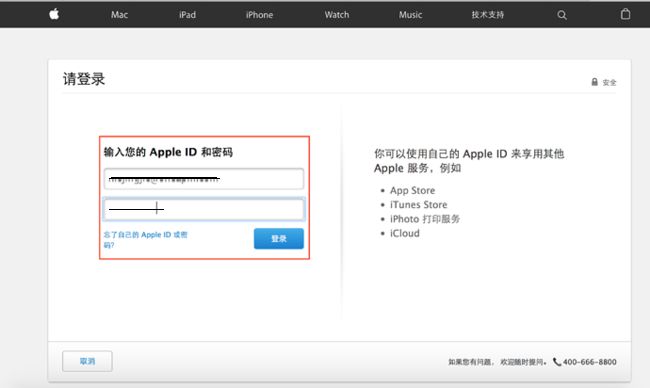Open the 技术支持 support menu
650x388 pixels.
(x=488, y=15)
